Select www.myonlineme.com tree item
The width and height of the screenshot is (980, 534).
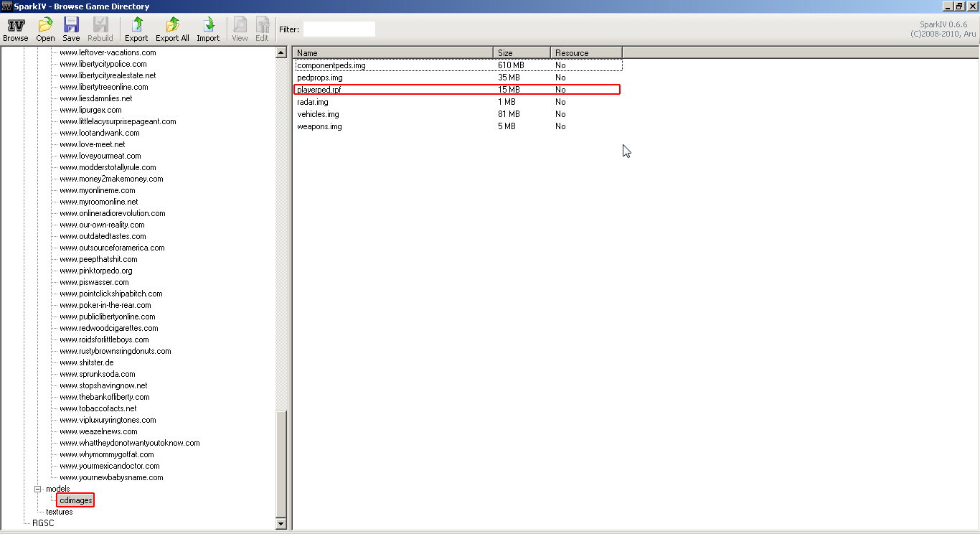pos(98,190)
